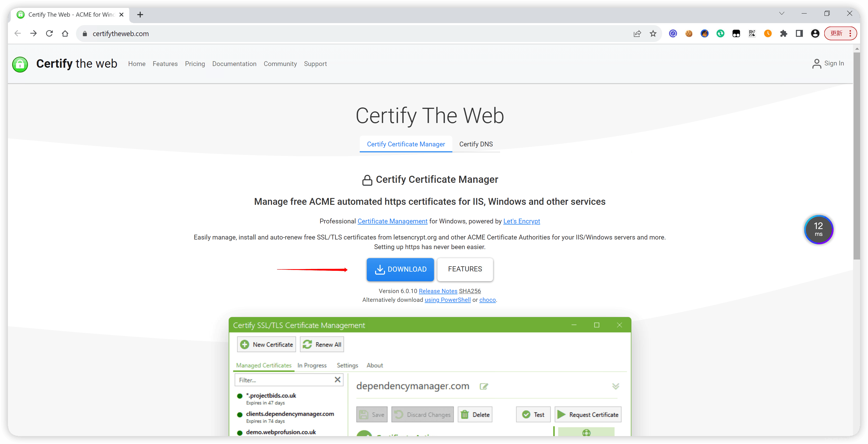
Task: Switch to the Certify DNS tab
Action: tap(476, 144)
